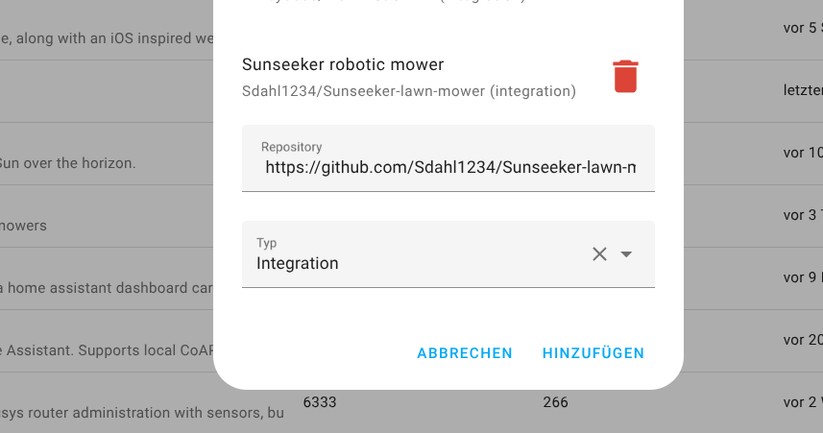This screenshot has height=433, width=823.
Task: Select 'Assistant. Supports local CoAP' row
Action: point(107,351)
